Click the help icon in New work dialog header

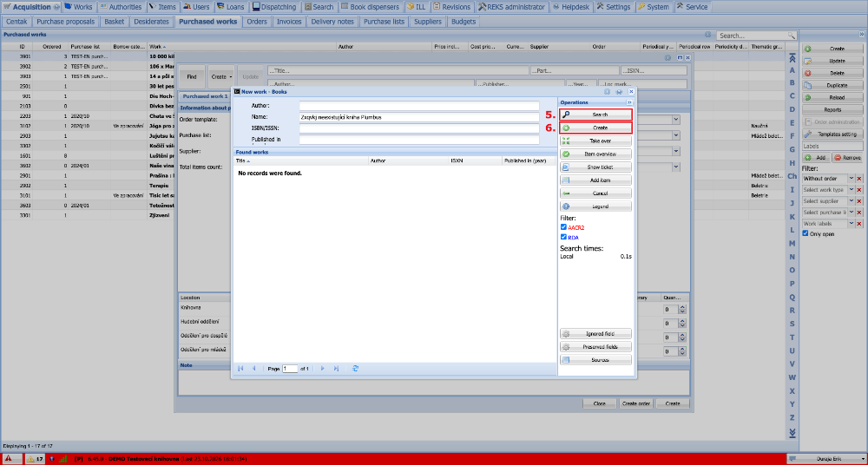coord(608,91)
